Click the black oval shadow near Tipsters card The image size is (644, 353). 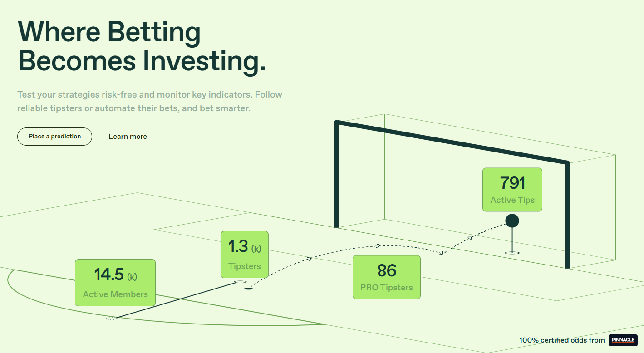click(x=248, y=289)
